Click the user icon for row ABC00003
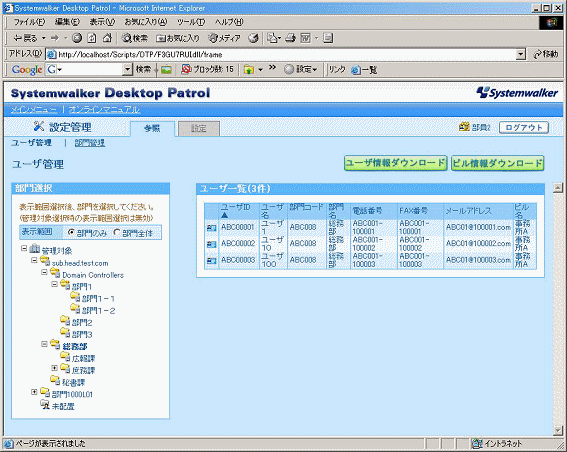Viewport: 567px width, 452px height. point(212,261)
